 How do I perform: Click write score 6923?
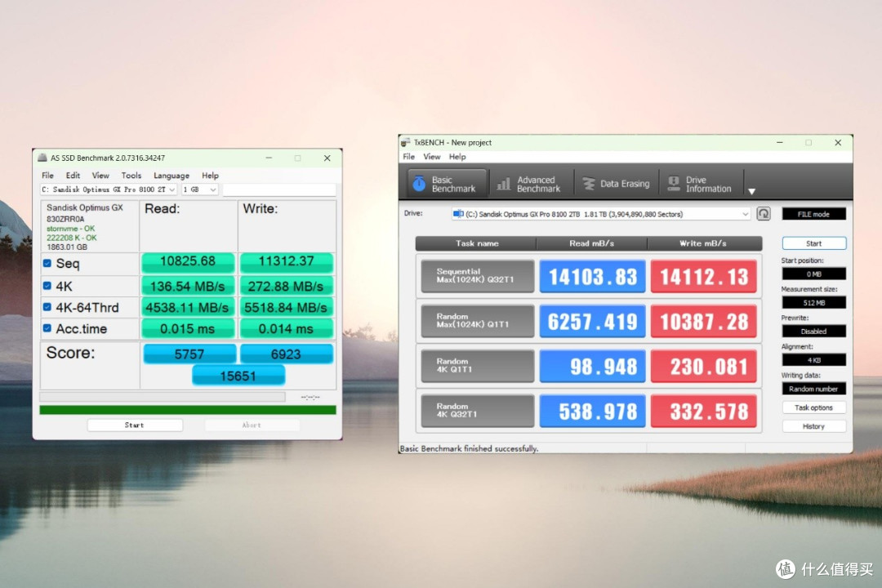tap(287, 354)
